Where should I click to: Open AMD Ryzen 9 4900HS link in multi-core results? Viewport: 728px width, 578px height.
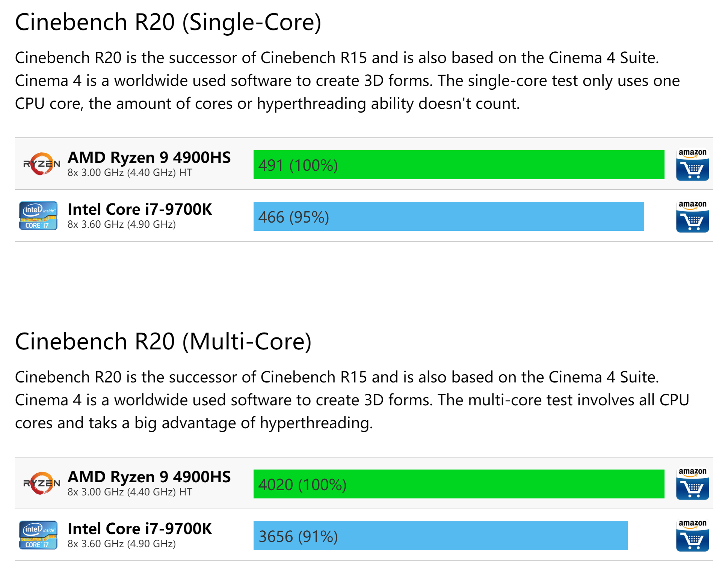point(149,477)
